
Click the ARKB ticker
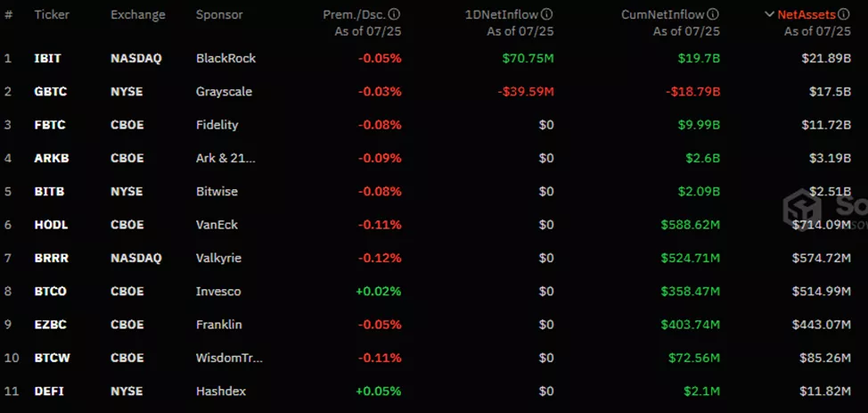[50, 159]
